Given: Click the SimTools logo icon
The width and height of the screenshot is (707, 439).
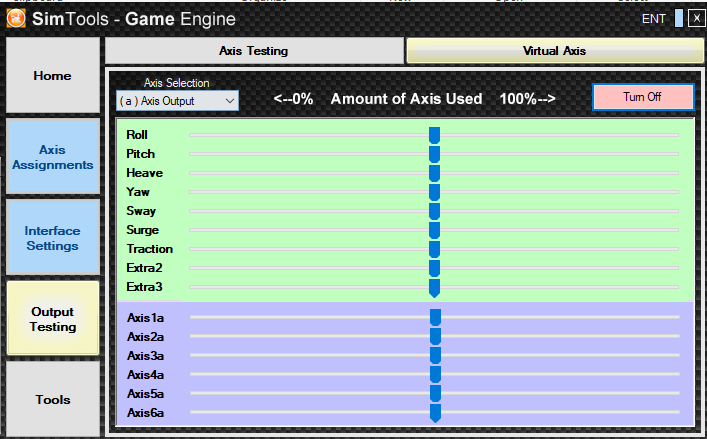Looking at the screenshot, I should tap(16, 19).
